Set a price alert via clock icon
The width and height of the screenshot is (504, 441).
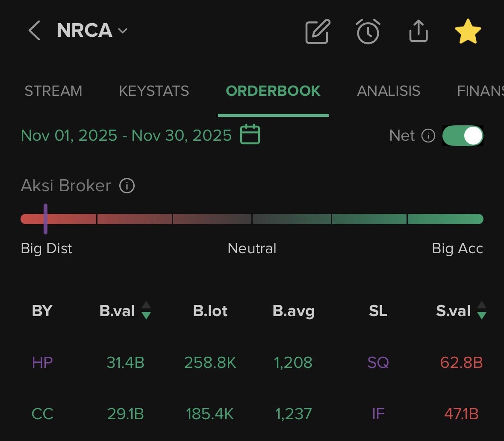coord(368,31)
